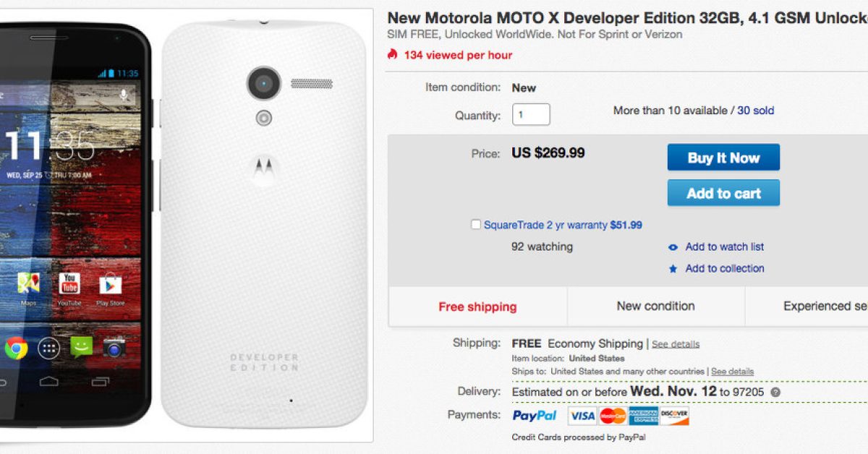Click the PayPal logo
868x454 pixels.
point(535,416)
